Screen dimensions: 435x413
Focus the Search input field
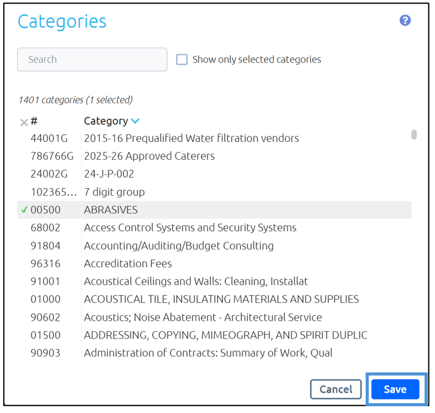coord(92,60)
